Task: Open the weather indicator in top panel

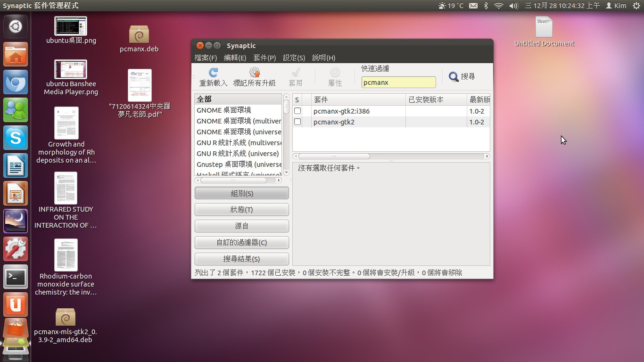Action: [x=451, y=6]
